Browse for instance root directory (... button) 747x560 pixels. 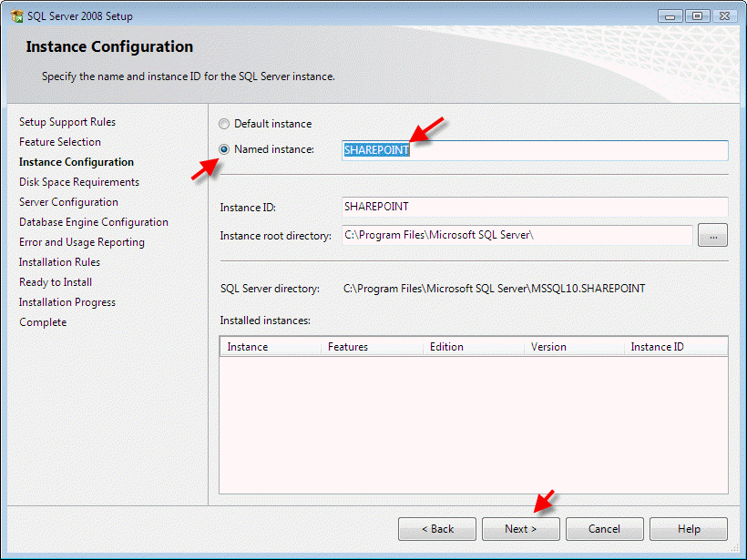pyautogui.click(x=712, y=235)
